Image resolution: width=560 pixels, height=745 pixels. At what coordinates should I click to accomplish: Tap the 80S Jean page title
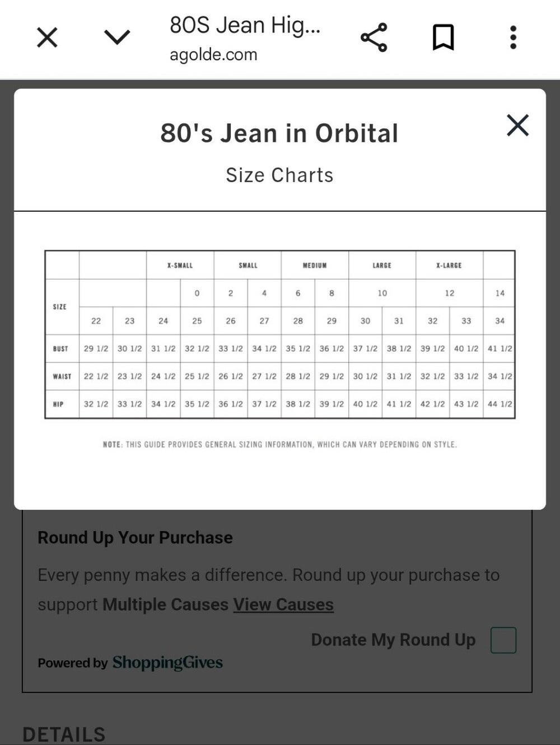point(245,26)
